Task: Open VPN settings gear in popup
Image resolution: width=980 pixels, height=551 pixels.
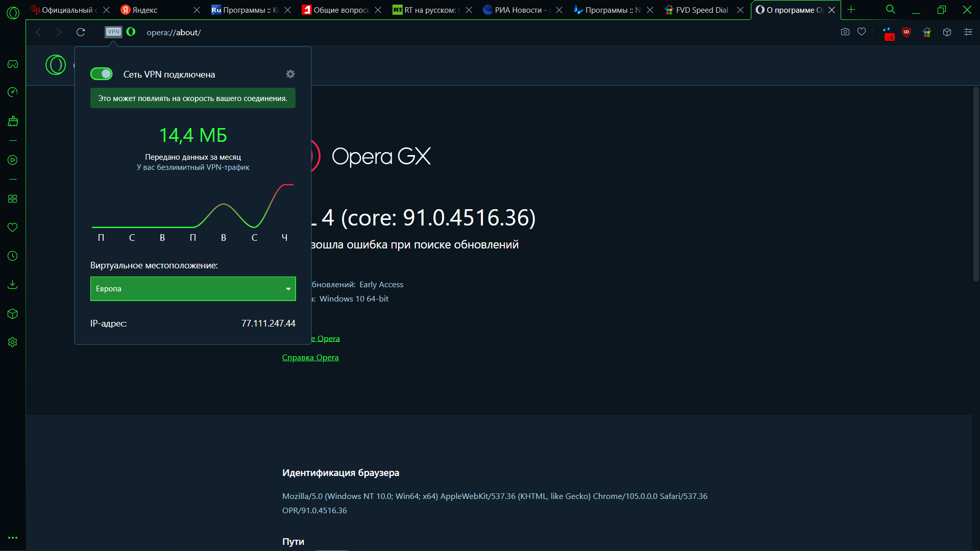Action: click(x=290, y=74)
